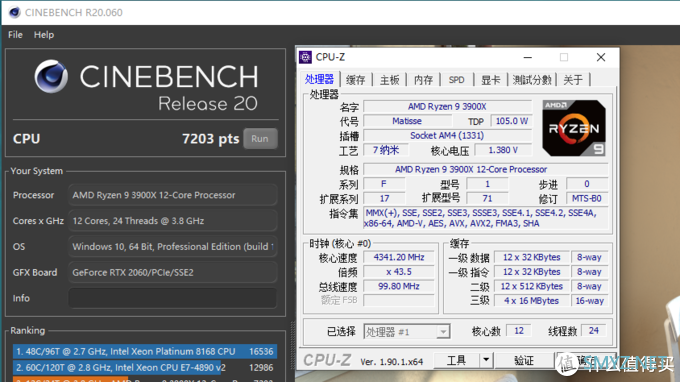Screen dimensions: 680x382
Task: Click the Socket AM4 (1331) value
Action: [x=447, y=136]
